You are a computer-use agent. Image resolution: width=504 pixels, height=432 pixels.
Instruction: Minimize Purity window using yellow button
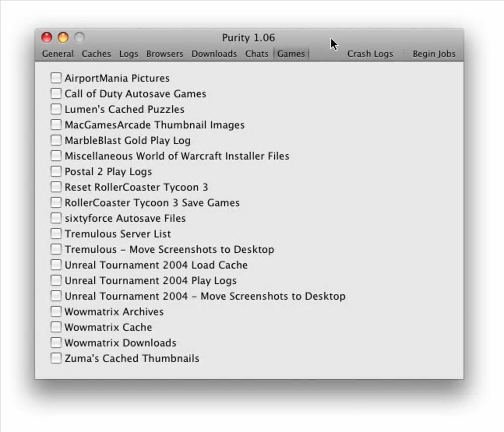coord(63,38)
